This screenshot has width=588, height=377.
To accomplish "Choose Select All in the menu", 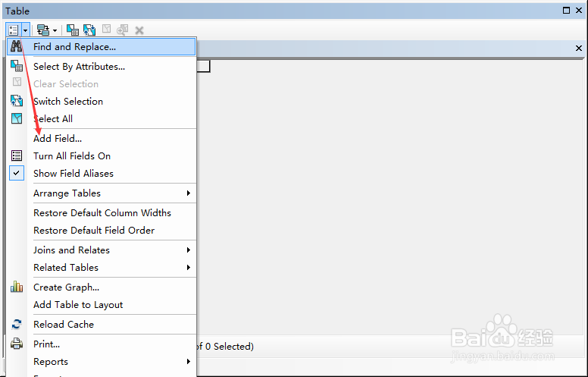I will click(102, 118).
